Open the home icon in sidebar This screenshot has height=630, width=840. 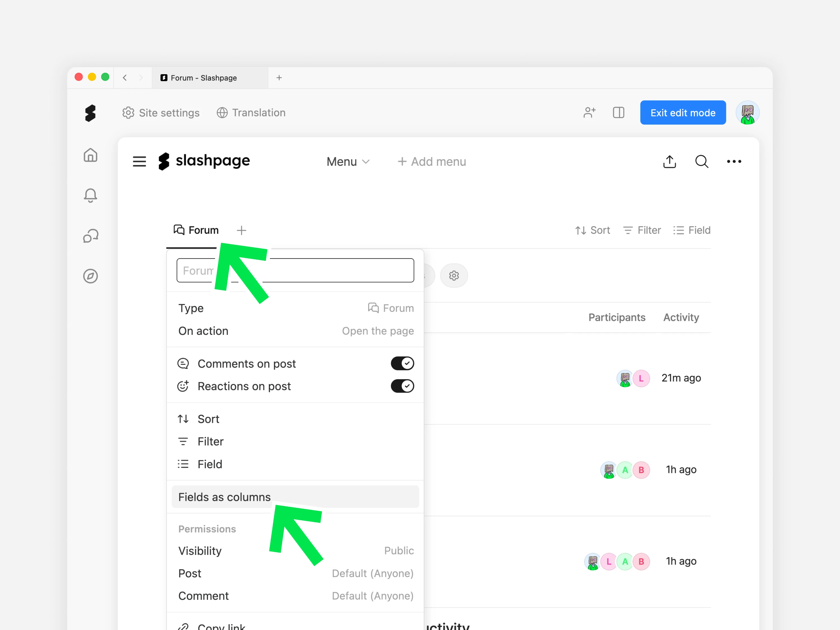[90, 155]
